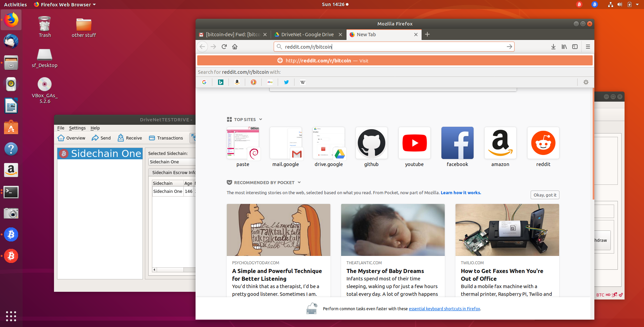Open Transactions in DriveNet toolbar

click(x=166, y=138)
